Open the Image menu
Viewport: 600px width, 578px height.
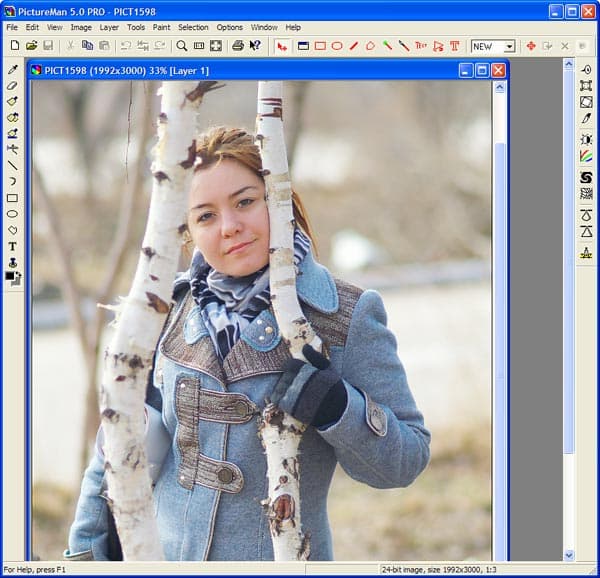click(x=81, y=28)
